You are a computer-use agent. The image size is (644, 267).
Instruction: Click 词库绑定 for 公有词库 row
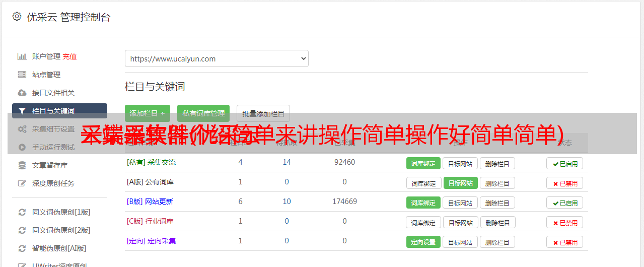pos(423,183)
